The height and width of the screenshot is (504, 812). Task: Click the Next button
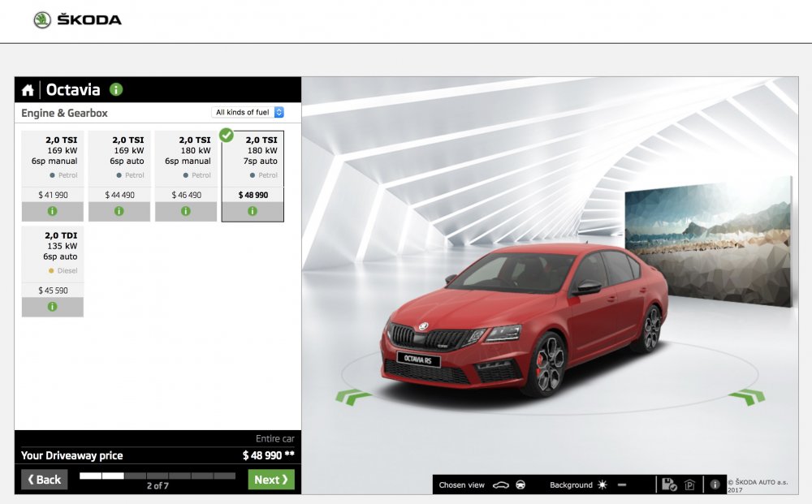click(271, 480)
